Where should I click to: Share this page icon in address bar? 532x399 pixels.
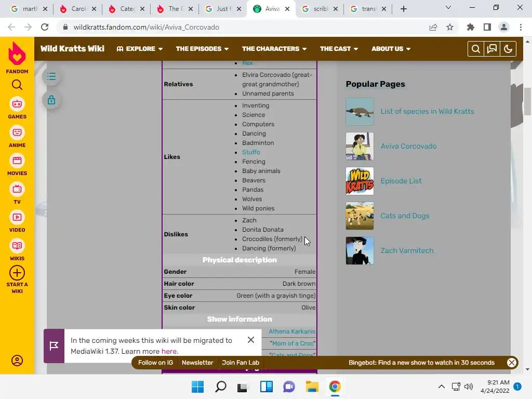(x=433, y=27)
